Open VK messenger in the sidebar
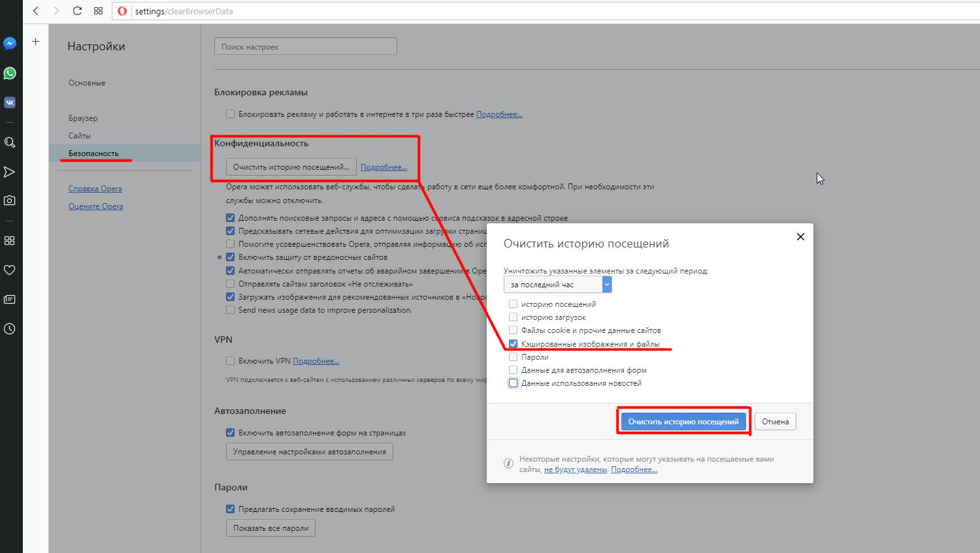 pos(10,103)
